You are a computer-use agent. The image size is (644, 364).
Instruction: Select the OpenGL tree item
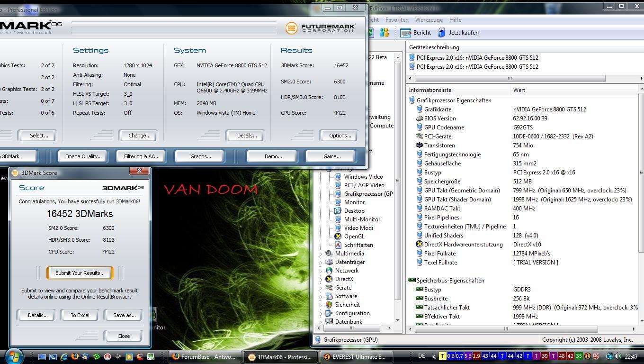click(x=349, y=237)
